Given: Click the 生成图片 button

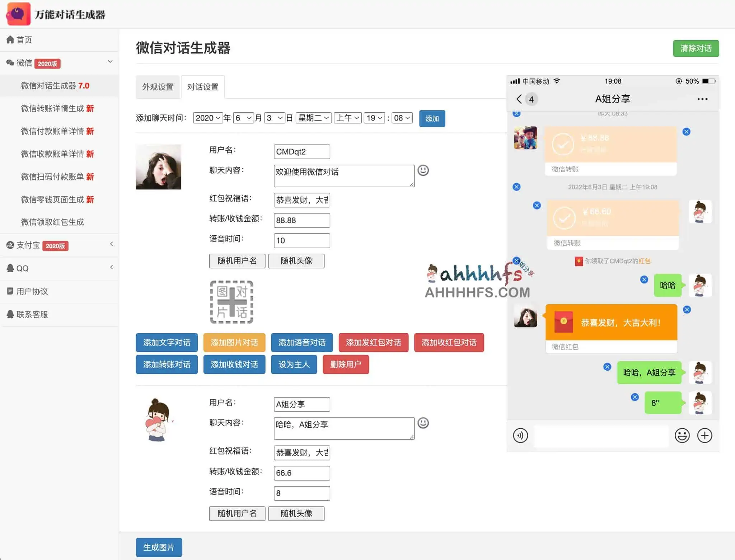Looking at the screenshot, I should tap(159, 547).
